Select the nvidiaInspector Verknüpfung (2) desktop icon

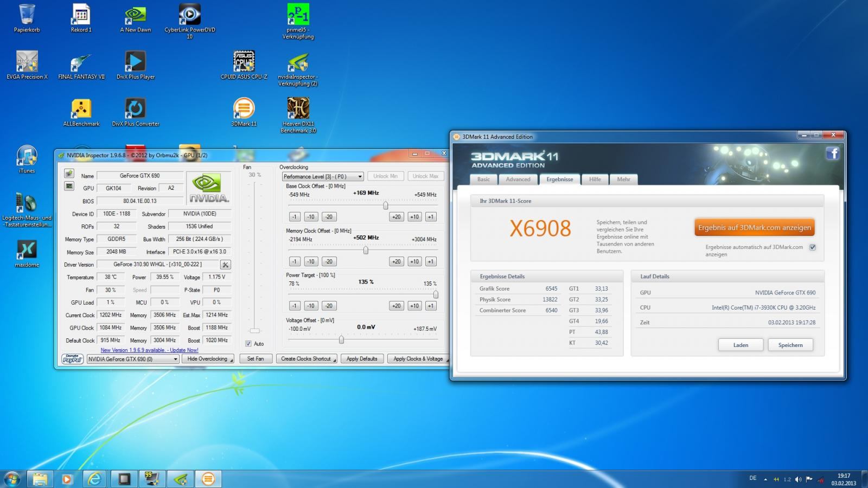tap(298, 69)
